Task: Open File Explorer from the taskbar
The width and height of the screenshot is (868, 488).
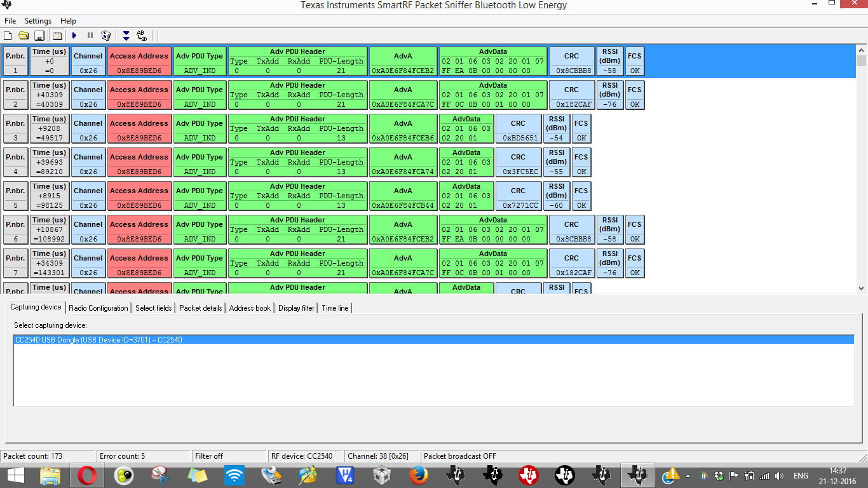Action: pos(50,475)
